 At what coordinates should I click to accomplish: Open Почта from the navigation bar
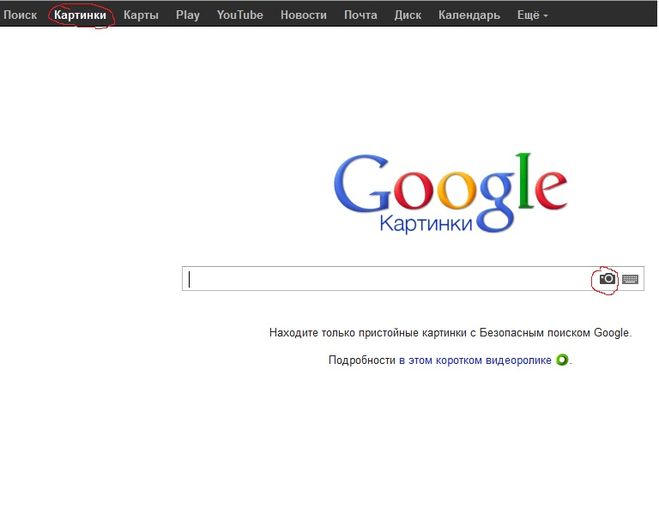[360, 15]
